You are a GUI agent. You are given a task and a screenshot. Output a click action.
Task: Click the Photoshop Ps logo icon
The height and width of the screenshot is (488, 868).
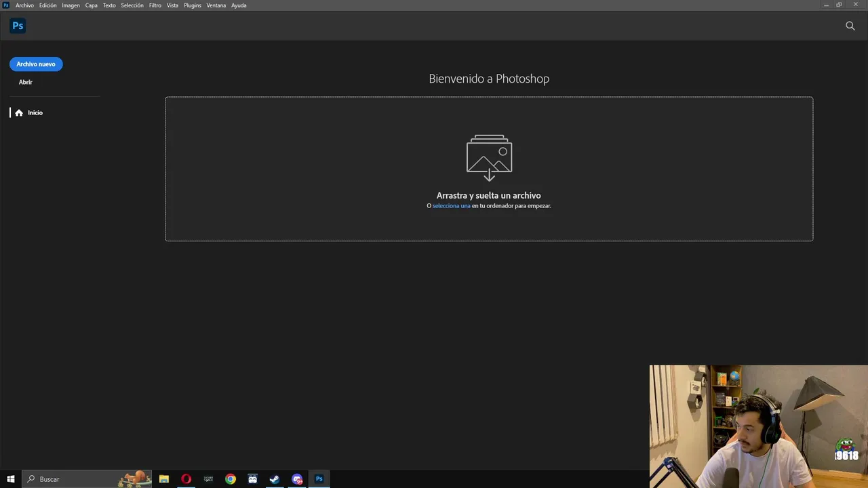pos(18,26)
